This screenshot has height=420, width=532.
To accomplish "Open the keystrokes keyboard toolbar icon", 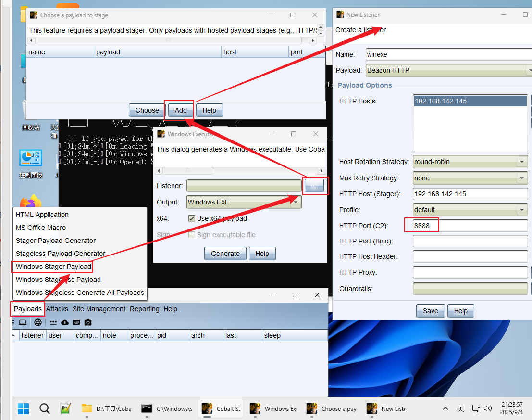I will pyautogui.click(x=76, y=322).
